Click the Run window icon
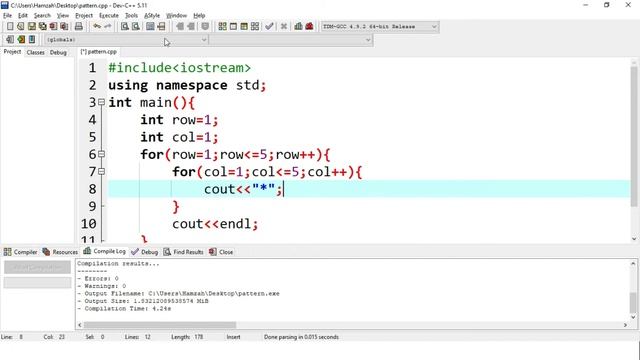The height and width of the screenshot is (360, 640). (233, 27)
